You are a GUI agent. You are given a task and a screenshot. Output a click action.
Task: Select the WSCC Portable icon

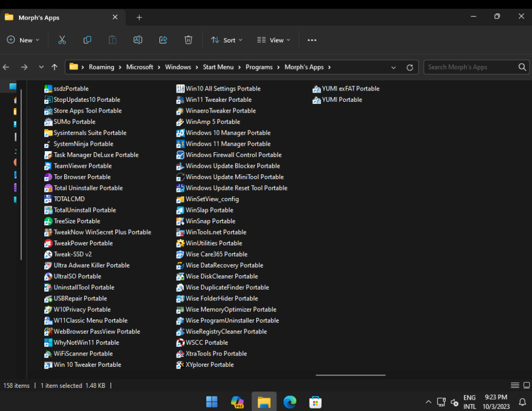(x=180, y=343)
